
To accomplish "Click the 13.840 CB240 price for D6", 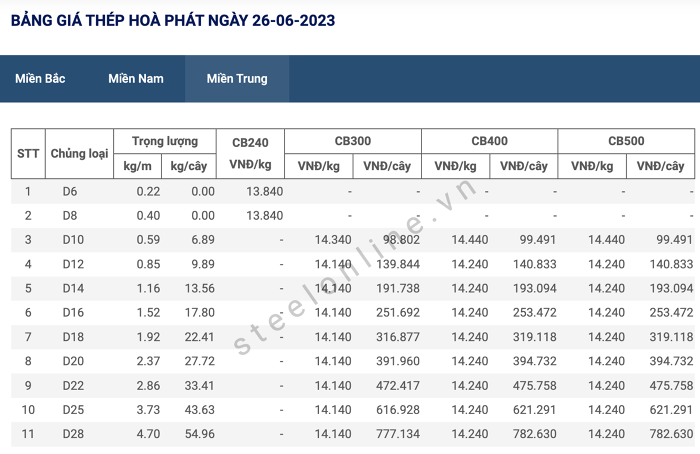I will click(265, 192).
